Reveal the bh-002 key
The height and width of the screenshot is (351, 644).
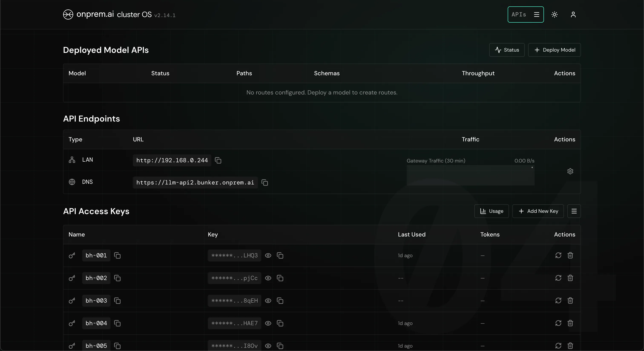(x=268, y=278)
